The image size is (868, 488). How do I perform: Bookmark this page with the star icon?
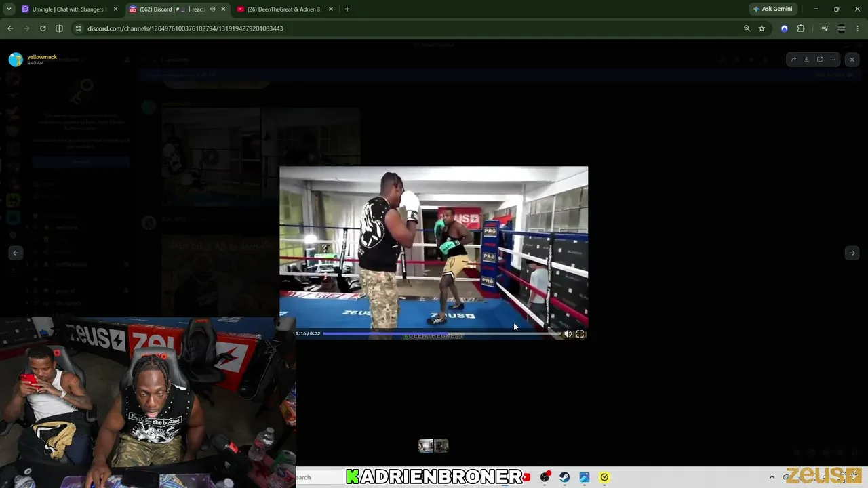point(762,28)
